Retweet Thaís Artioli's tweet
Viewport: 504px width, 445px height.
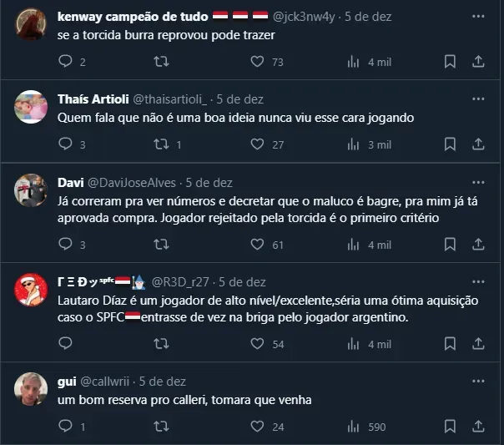(x=161, y=144)
